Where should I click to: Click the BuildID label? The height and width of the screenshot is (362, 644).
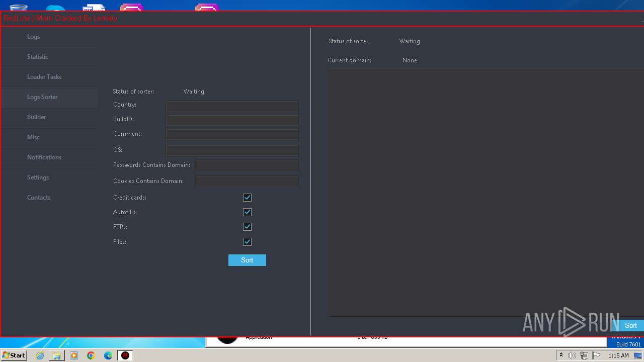coord(123,119)
